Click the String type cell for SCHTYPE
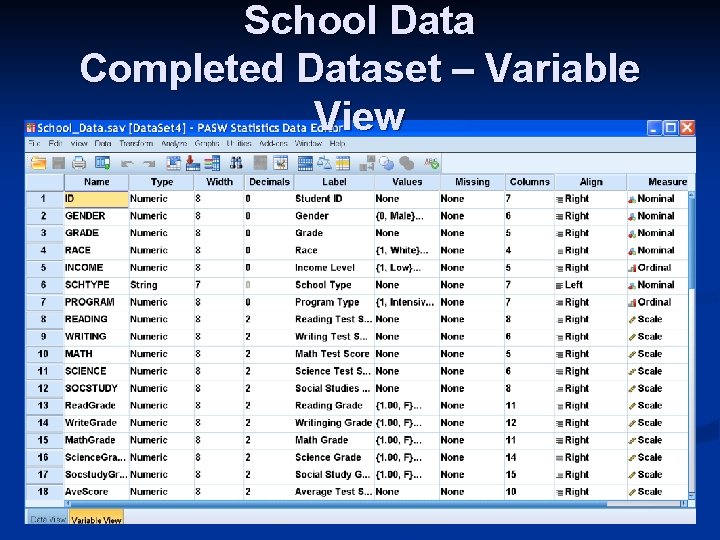720x540 pixels. (x=161, y=285)
